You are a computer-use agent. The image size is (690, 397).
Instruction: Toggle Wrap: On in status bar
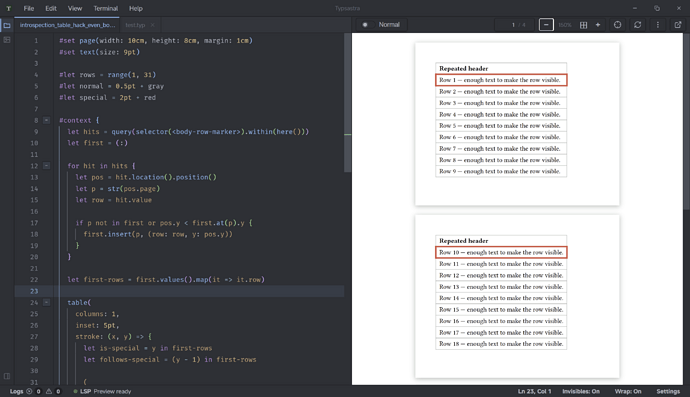(628, 391)
